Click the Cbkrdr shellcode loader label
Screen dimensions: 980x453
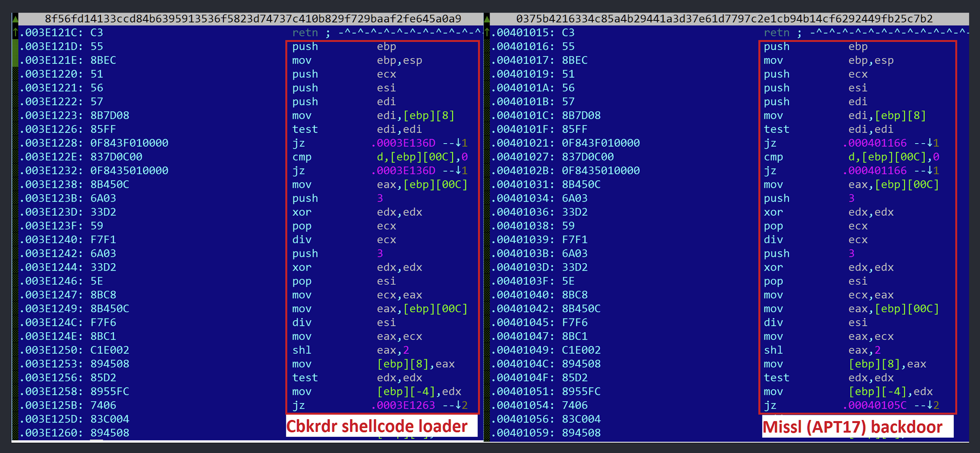coord(377,426)
